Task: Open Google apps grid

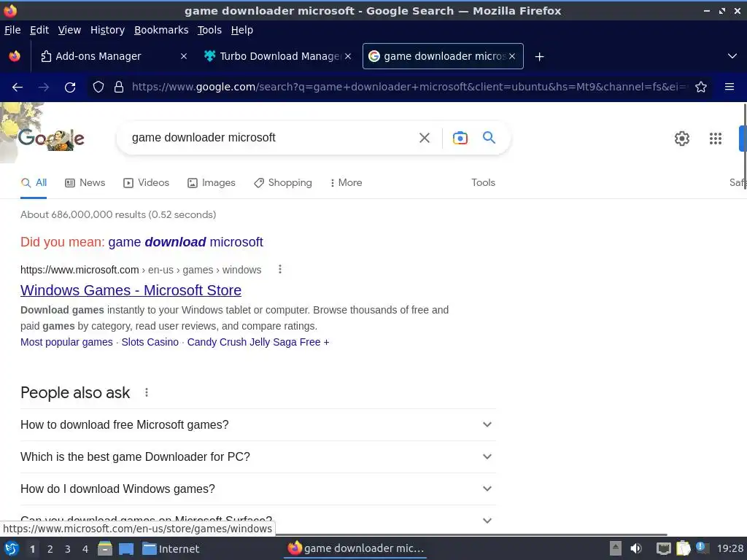Action: pos(715,138)
